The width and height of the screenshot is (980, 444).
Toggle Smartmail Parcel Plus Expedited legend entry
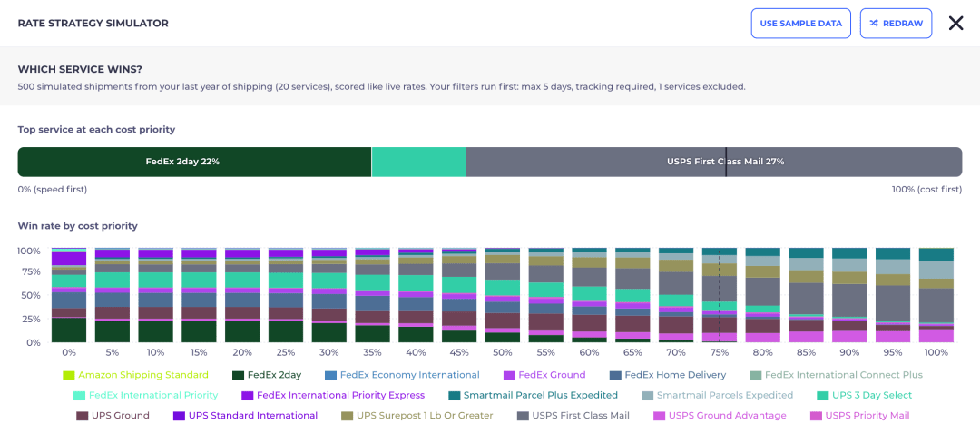533,395
